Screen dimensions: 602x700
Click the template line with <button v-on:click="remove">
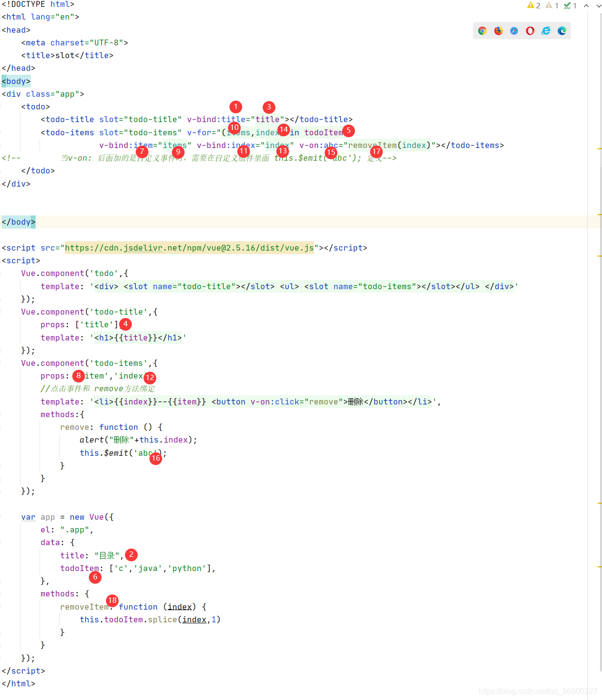pyautogui.click(x=241, y=402)
